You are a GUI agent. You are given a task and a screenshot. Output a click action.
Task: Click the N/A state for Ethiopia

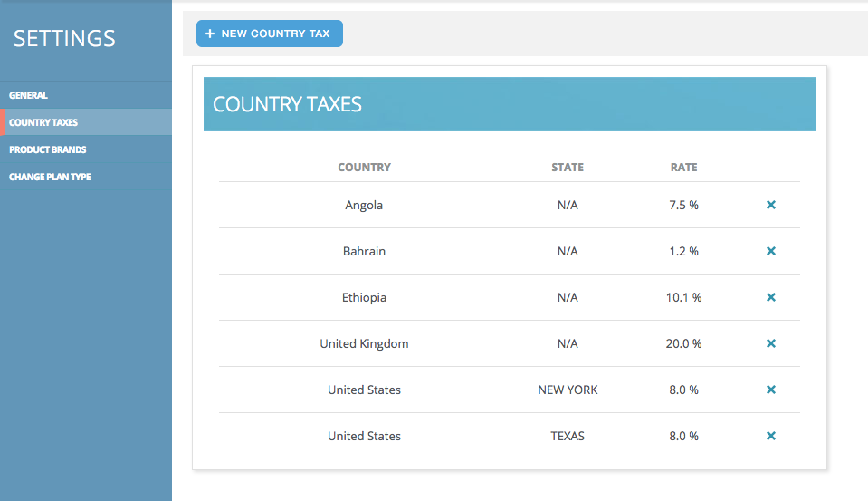coord(568,297)
